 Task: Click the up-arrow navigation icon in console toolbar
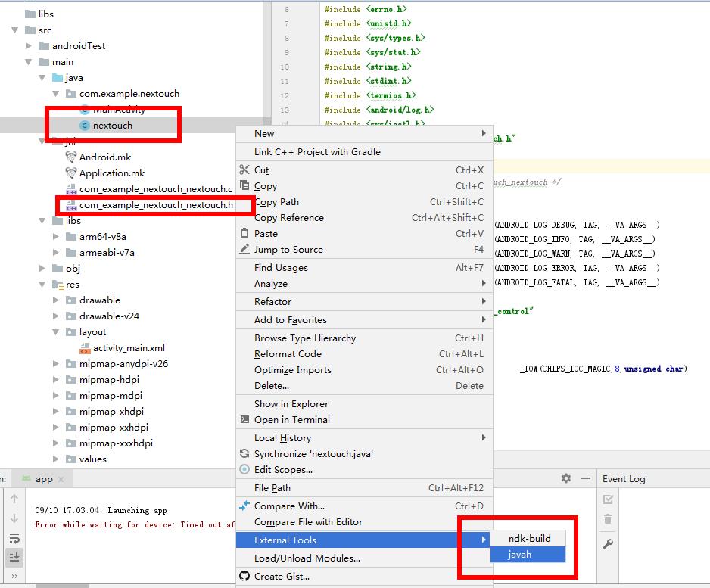coord(14,499)
